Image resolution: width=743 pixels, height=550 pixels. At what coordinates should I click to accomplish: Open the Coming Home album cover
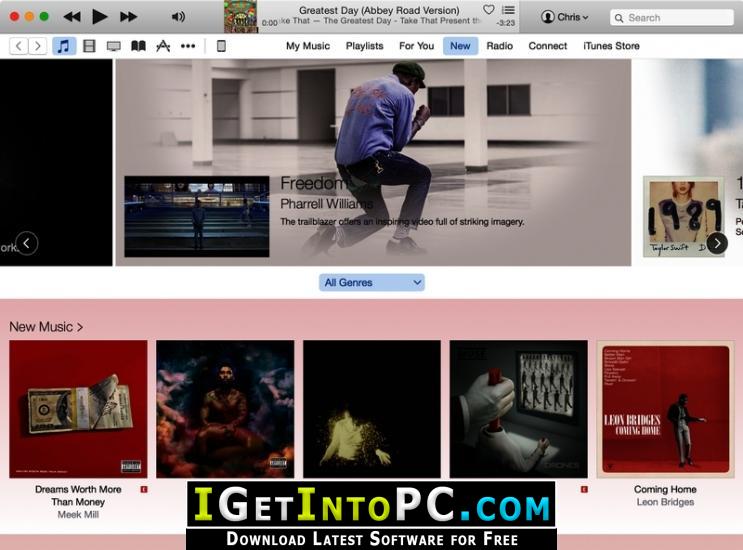[665, 409]
